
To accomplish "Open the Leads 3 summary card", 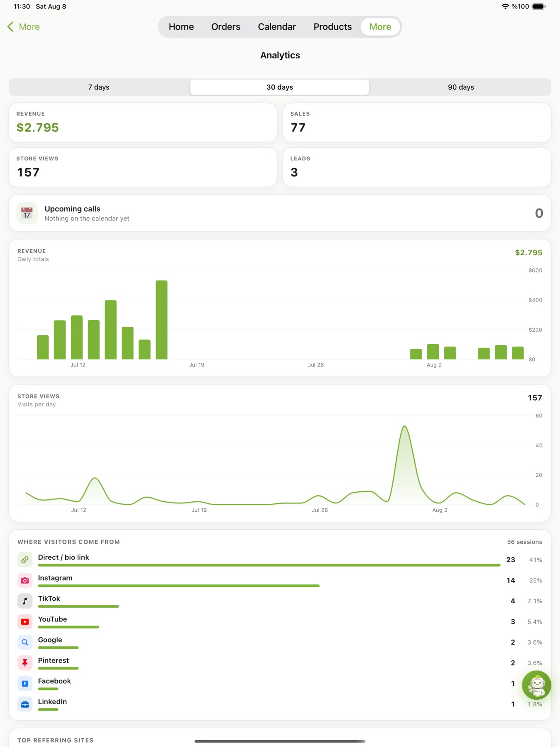I will click(417, 167).
